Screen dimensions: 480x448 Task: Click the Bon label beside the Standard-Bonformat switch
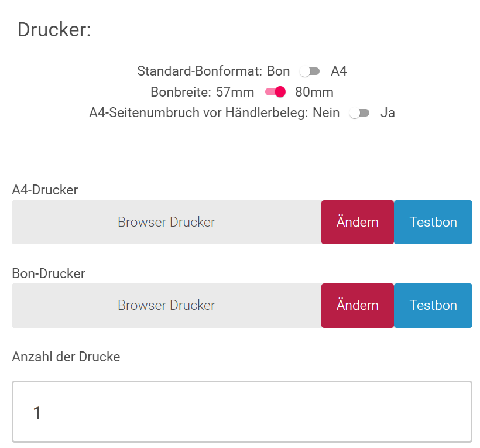click(278, 71)
